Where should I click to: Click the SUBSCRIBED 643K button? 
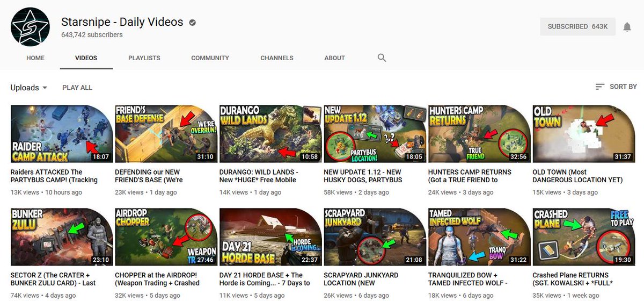tap(577, 26)
